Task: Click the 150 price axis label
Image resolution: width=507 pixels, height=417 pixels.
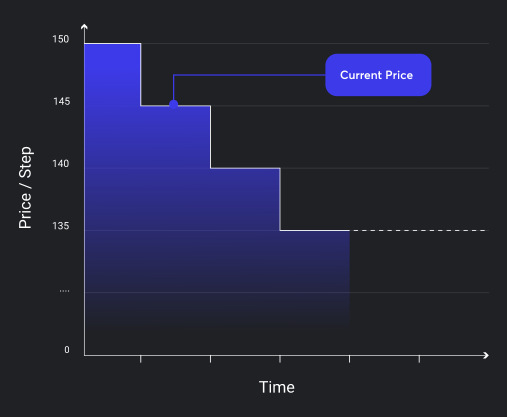Action: click(x=61, y=39)
